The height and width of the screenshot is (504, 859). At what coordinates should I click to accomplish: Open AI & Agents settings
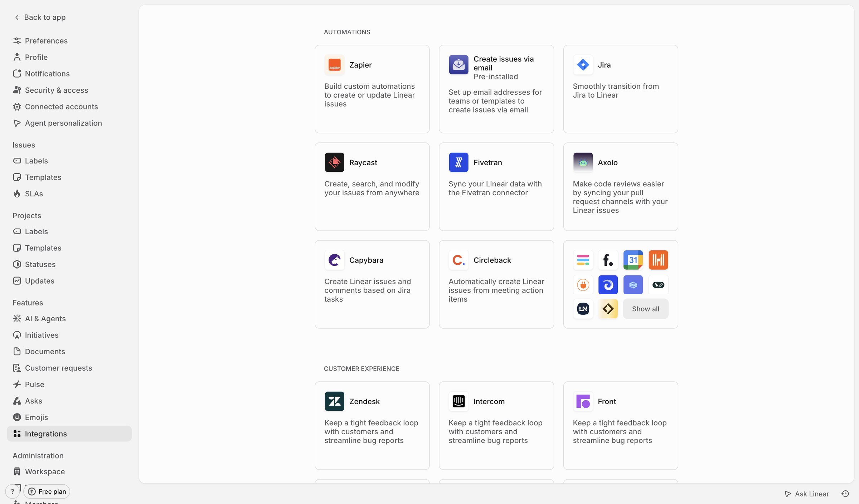click(x=69, y=319)
